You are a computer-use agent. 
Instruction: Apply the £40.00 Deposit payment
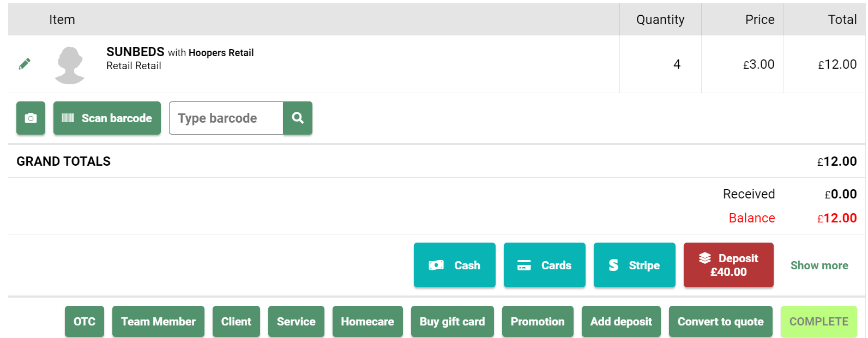(x=728, y=265)
